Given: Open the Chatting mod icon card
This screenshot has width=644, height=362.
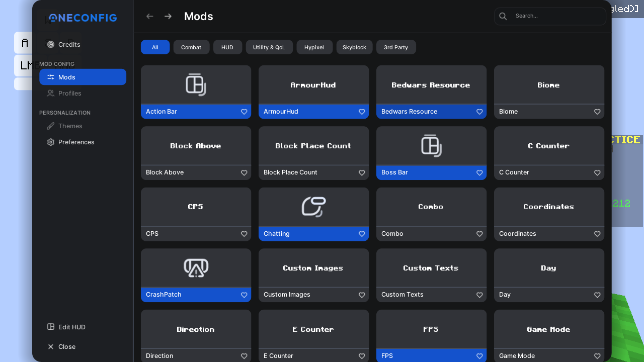Looking at the screenshot, I should pos(313,207).
